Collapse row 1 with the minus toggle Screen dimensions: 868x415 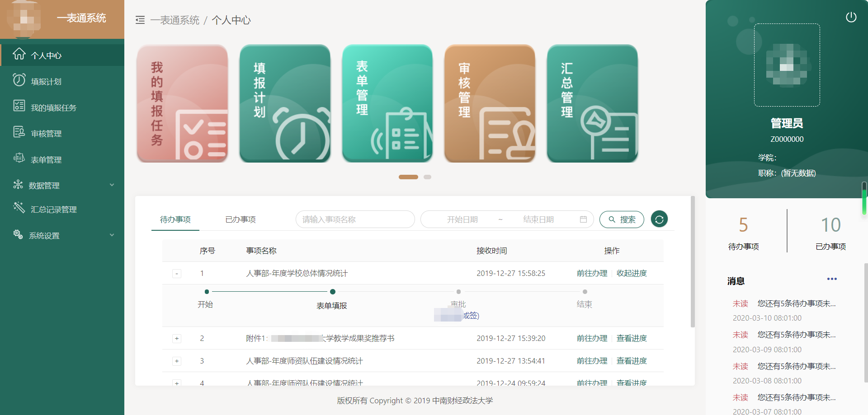(177, 274)
